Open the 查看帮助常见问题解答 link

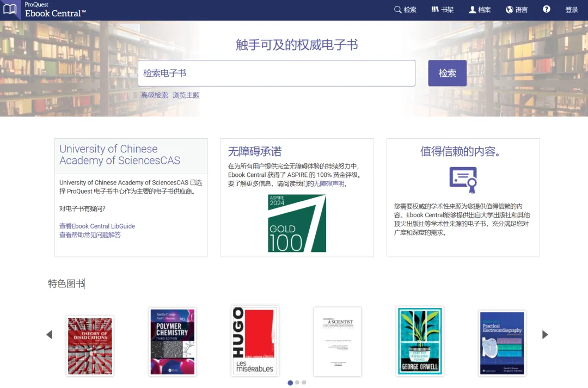click(90, 235)
